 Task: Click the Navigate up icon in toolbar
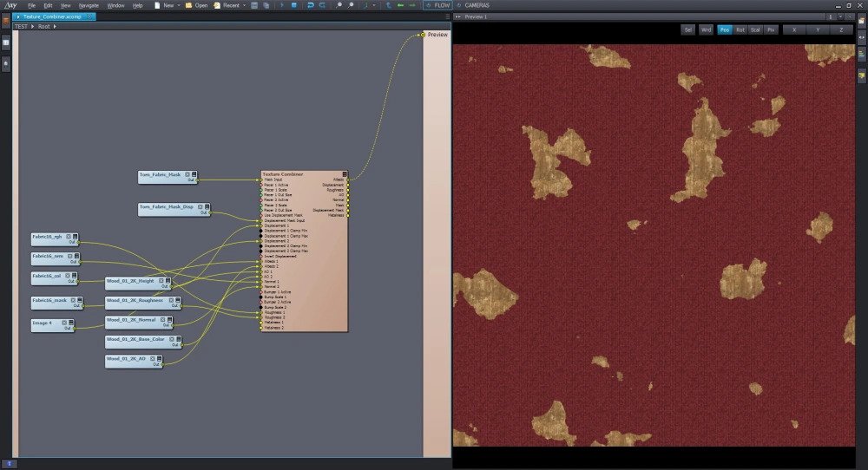pos(389,5)
